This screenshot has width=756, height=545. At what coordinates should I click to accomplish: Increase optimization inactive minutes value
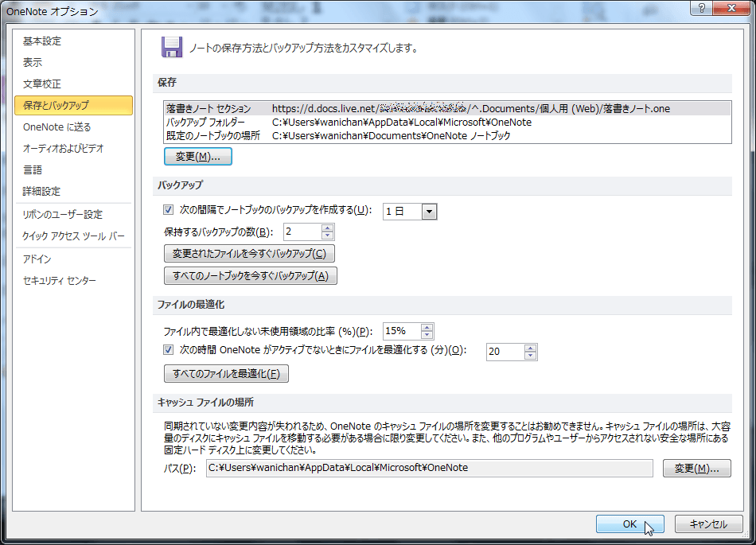pos(530,348)
